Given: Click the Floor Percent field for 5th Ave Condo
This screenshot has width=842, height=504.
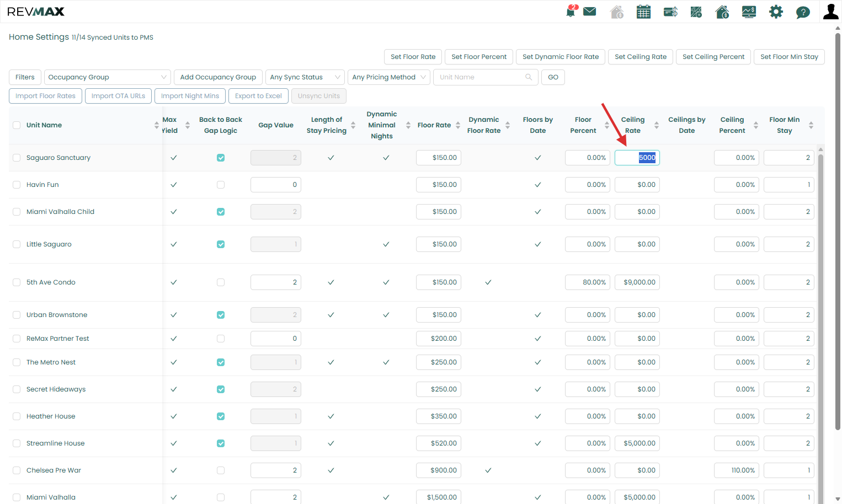Looking at the screenshot, I should 588,282.
